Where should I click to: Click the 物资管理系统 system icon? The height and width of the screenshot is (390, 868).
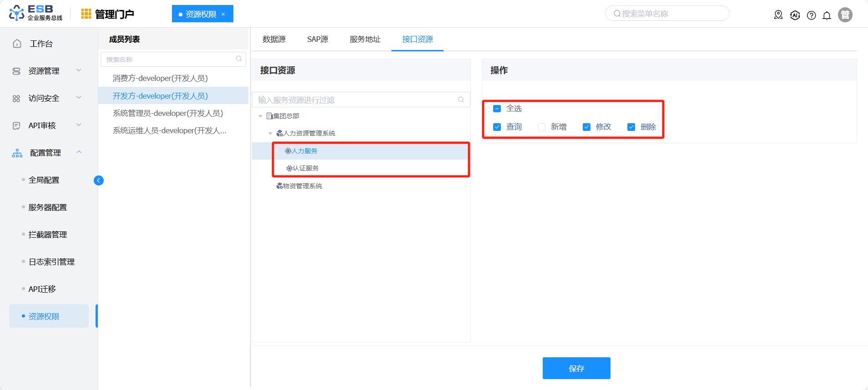tap(280, 186)
